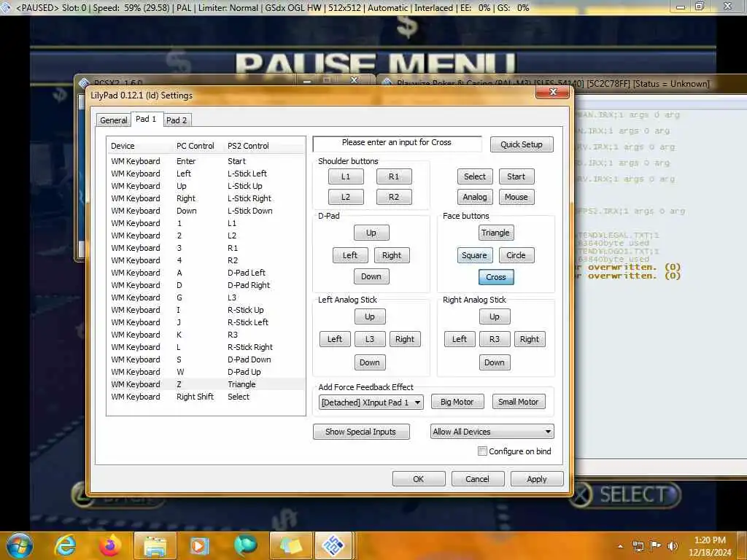This screenshot has height=560, width=747.
Task: Open the sticky notes taskbar icon
Action: tap(290, 545)
